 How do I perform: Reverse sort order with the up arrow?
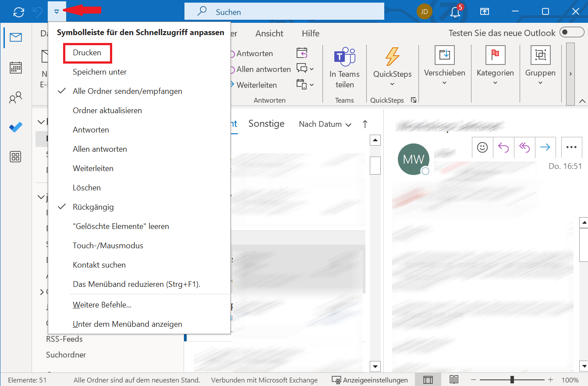coord(365,124)
